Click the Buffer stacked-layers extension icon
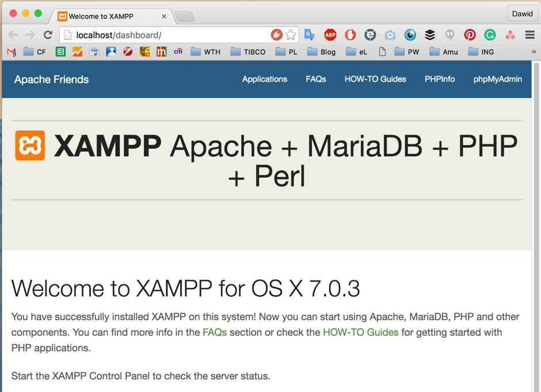541x392 pixels. pos(430,35)
